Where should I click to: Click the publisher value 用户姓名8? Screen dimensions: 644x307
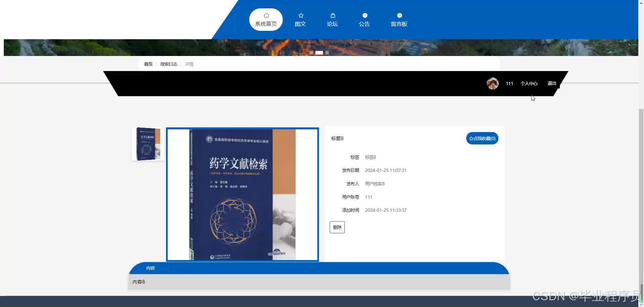pos(375,184)
